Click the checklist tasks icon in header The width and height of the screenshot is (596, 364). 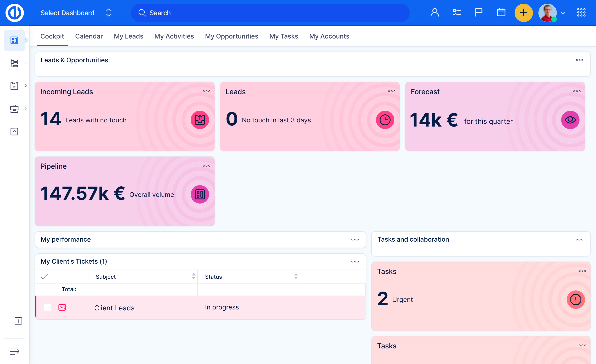(456, 13)
